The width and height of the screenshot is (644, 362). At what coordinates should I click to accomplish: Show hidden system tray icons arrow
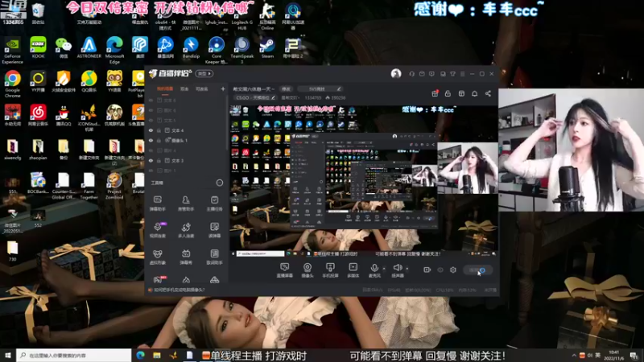pyautogui.click(x=573, y=355)
